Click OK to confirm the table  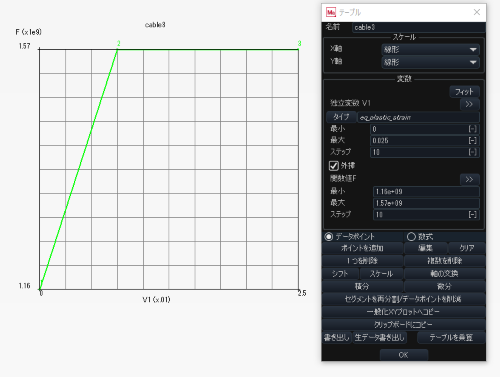403,355
